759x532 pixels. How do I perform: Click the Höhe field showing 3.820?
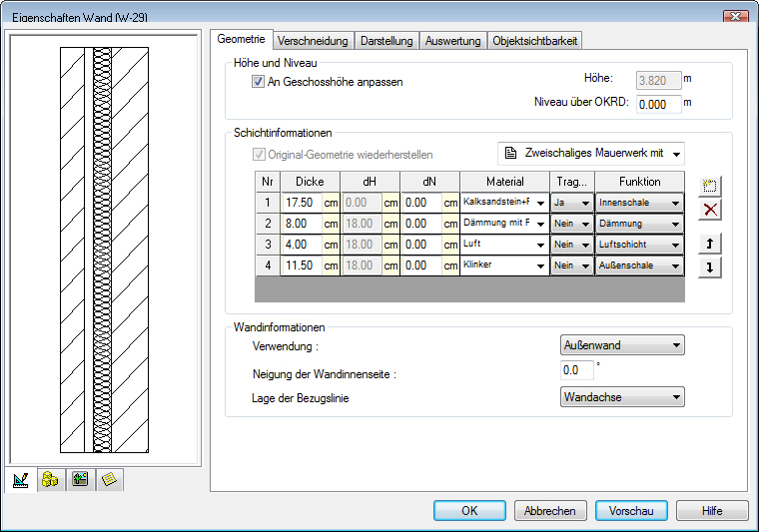point(658,80)
